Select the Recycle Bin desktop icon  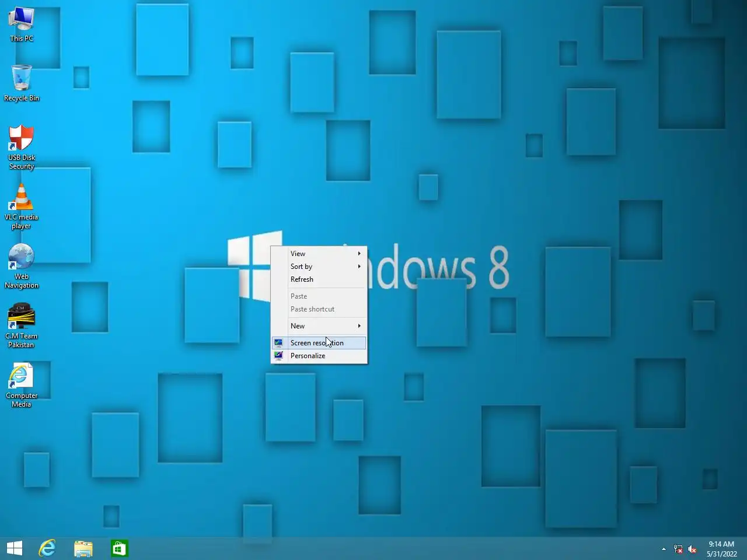(22, 83)
